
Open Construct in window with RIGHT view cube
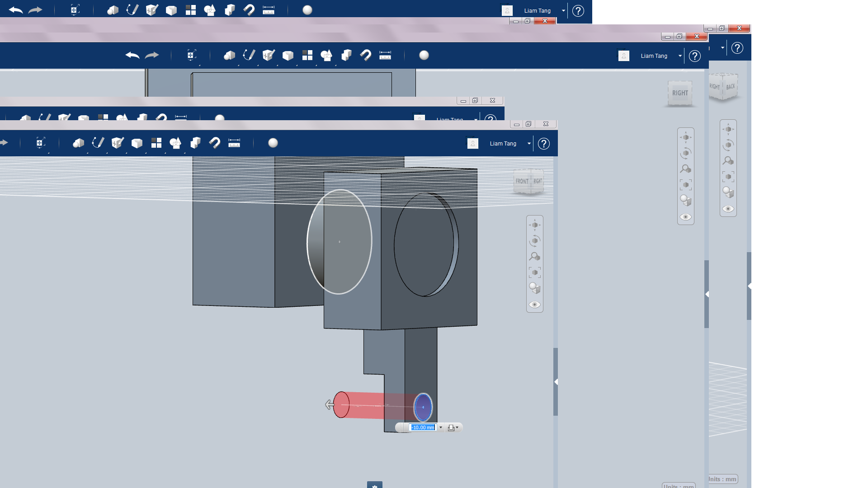269,56
